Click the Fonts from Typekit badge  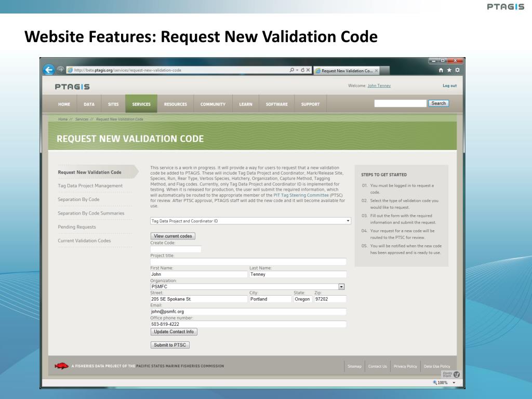pyautogui.click(x=451, y=375)
